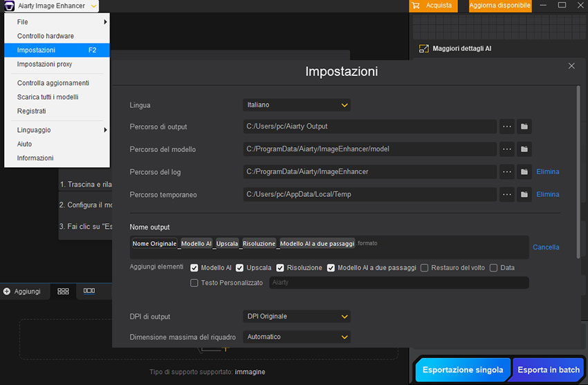Image resolution: width=588 pixels, height=385 pixels.
Task: Click the Percorso temporaneo path field
Action: [370, 194]
